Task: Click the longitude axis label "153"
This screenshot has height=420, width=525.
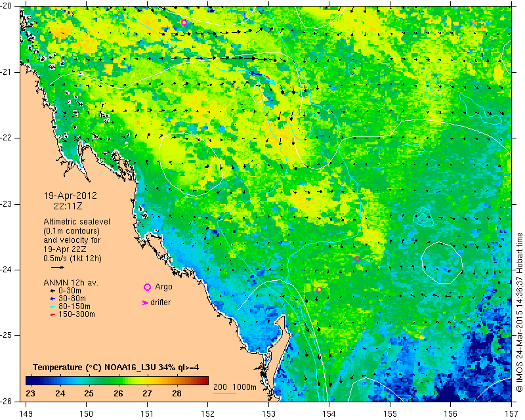Action: 268,413
